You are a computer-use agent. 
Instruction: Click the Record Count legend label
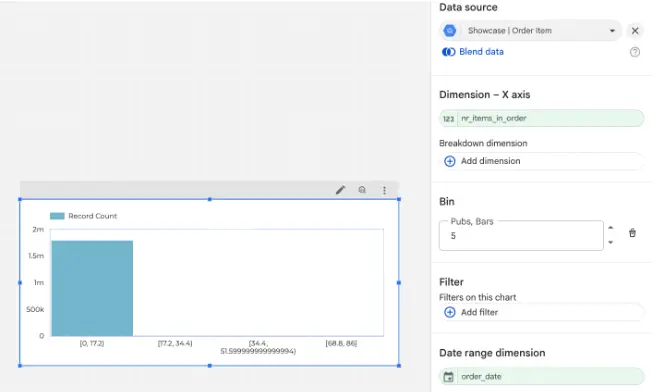[x=93, y=216]
